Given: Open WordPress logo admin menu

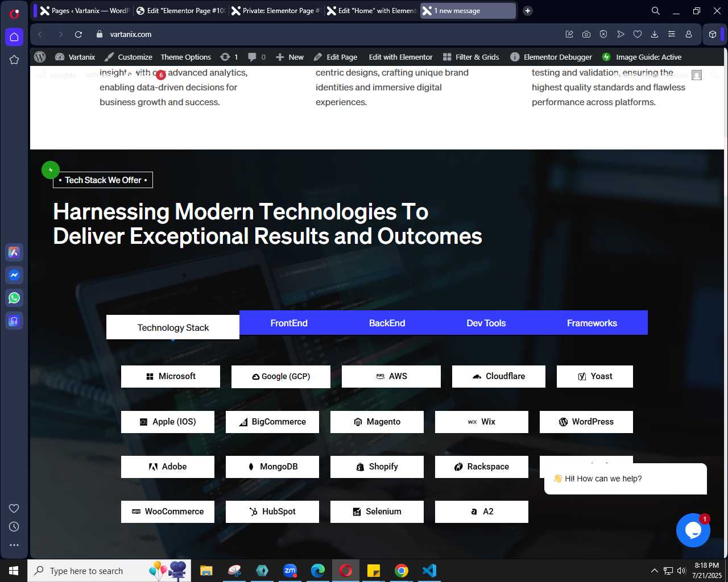Looking at the screenshot, I should tap(40, 57).
